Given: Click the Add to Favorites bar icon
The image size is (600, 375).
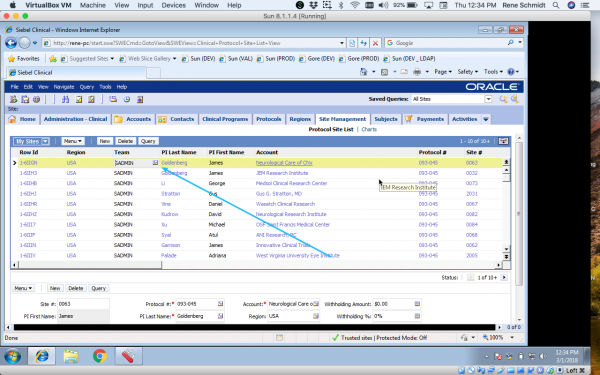Looking at the screenshot, I should click(53, 59).
